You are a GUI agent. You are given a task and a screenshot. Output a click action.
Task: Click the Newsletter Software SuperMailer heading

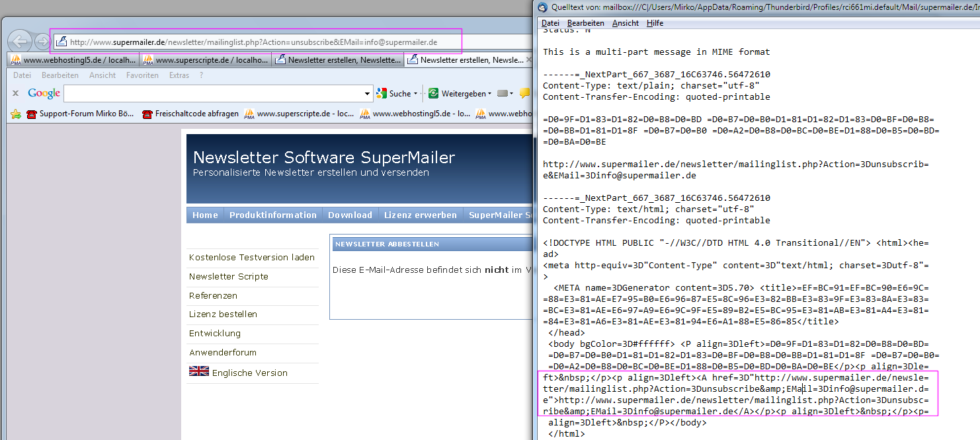pyautogui.click(x=324, y=157)
